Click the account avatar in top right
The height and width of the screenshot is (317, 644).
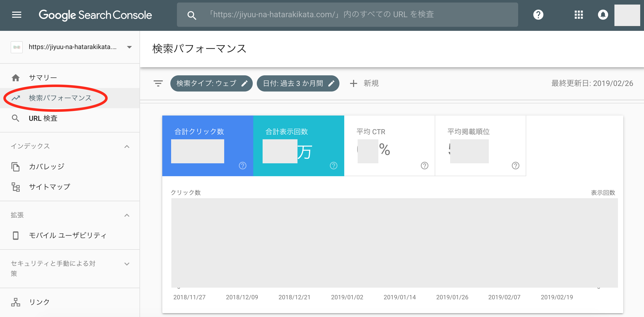(627, 15)
